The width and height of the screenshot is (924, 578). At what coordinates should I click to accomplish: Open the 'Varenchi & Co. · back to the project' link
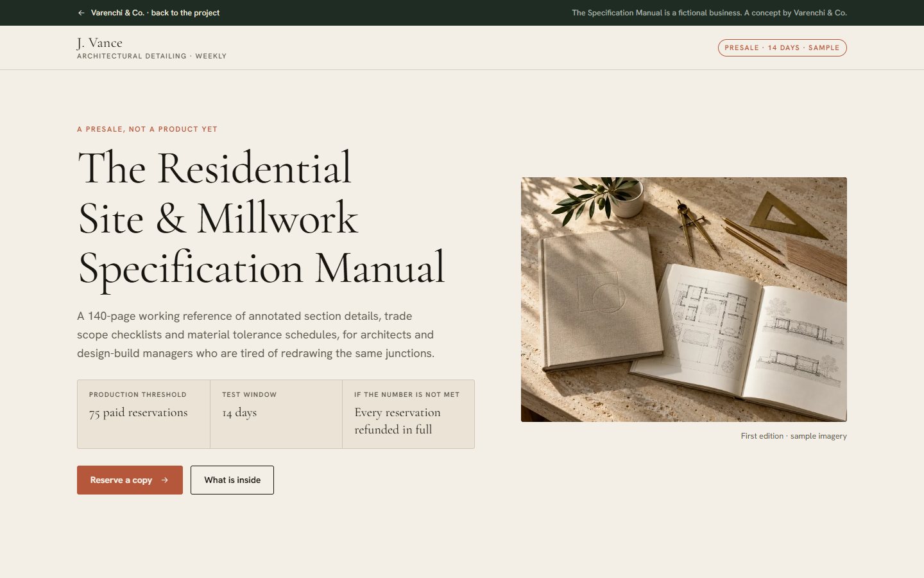[x=148, y=13]
